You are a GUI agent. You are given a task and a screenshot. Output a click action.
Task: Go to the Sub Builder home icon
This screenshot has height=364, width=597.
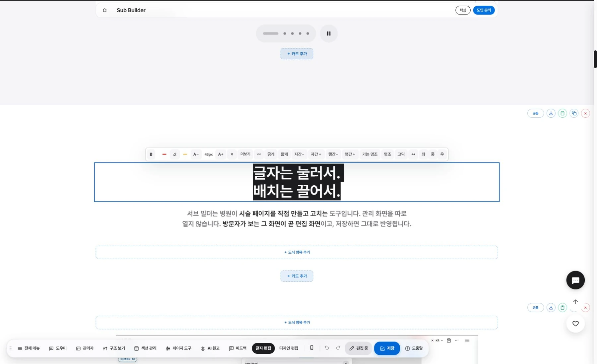[x=105, y=10]
